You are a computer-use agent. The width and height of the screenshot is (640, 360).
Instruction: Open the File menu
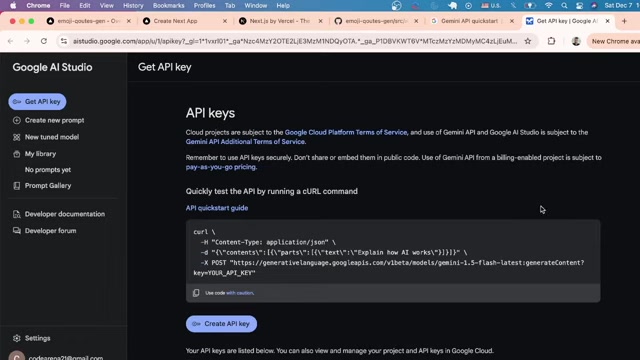pos(64,6)
